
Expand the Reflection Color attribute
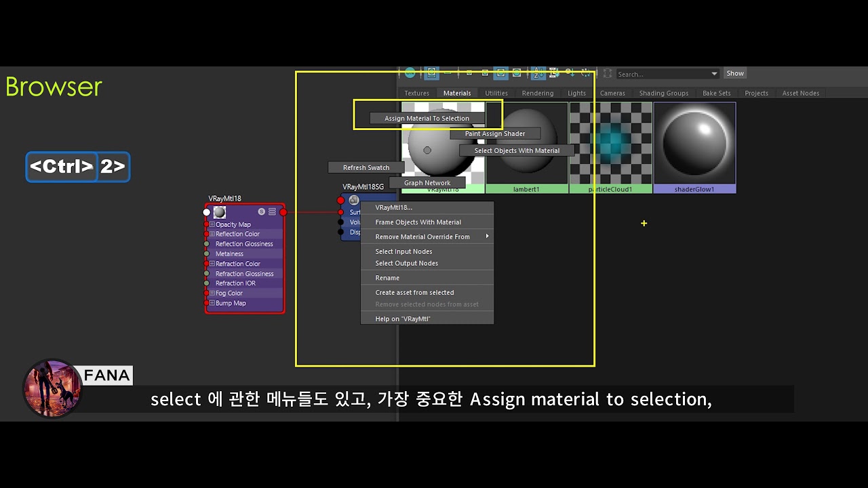click(x=212, y=235)
